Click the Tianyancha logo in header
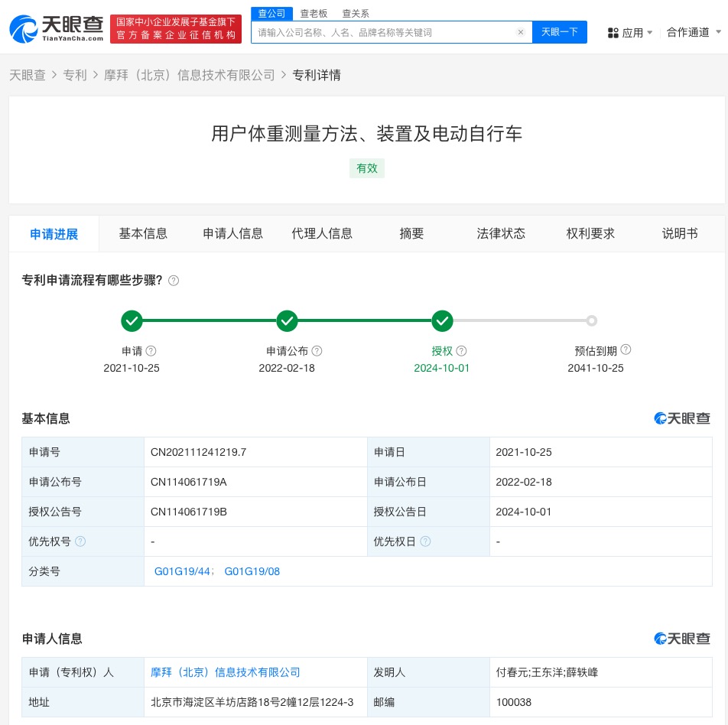 point(57,29)
